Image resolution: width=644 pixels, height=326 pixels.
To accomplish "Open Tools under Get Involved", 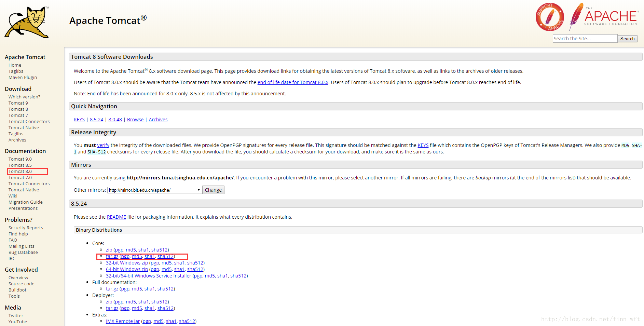I will [14, 296].
